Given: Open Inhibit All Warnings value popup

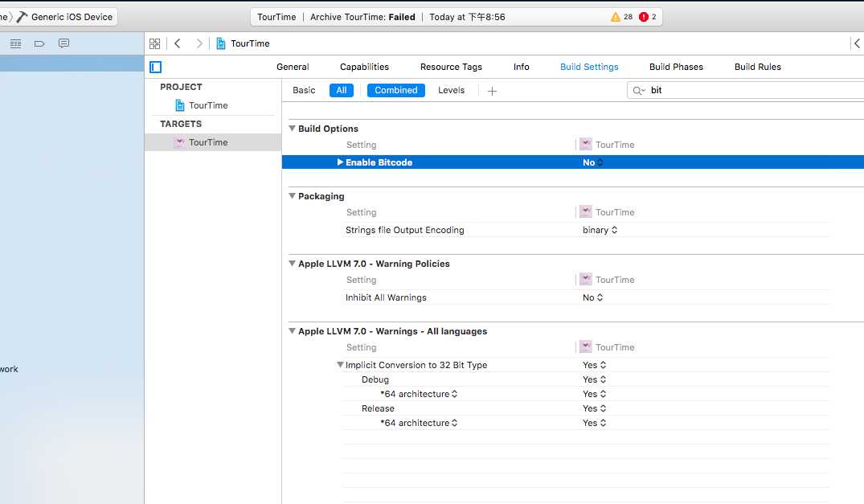Looking at the screenshot, I should [593, 297].
